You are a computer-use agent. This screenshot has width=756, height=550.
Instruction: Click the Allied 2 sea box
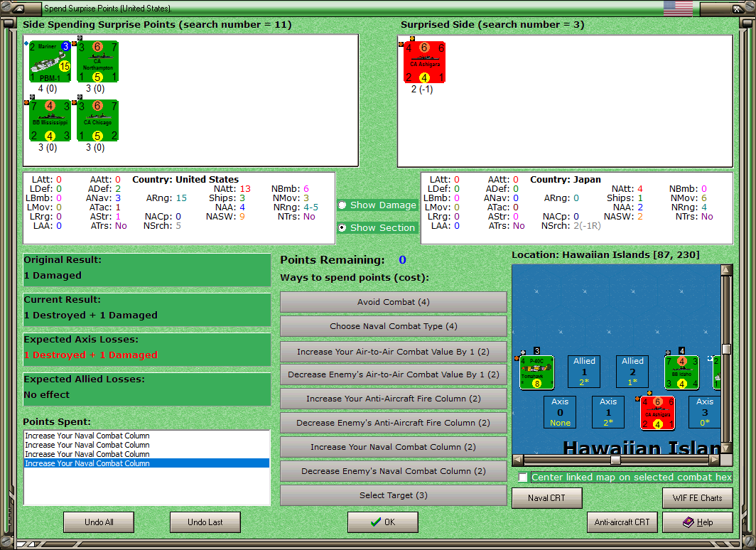[x=632, y=372]
